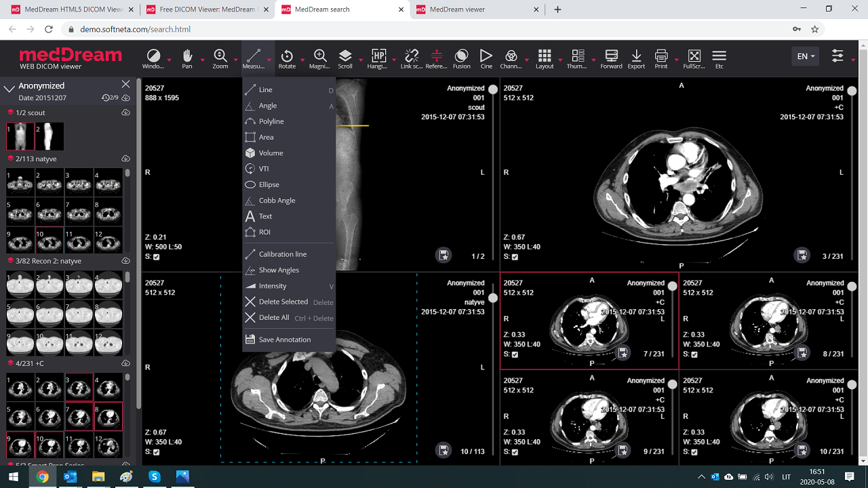Toggle S checkbox in 9 / 231 viewport
Viewport: 868px width, 488px height.
[515, 452]
